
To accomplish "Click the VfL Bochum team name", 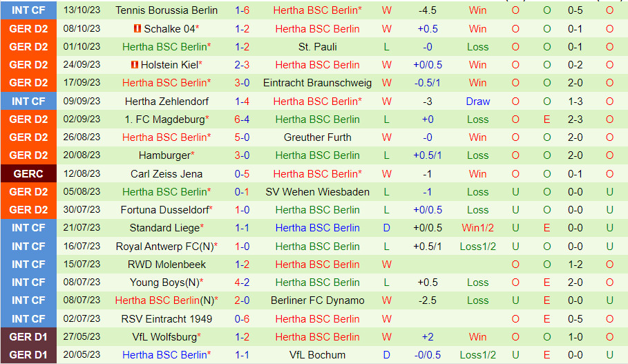I will (318, 354).
